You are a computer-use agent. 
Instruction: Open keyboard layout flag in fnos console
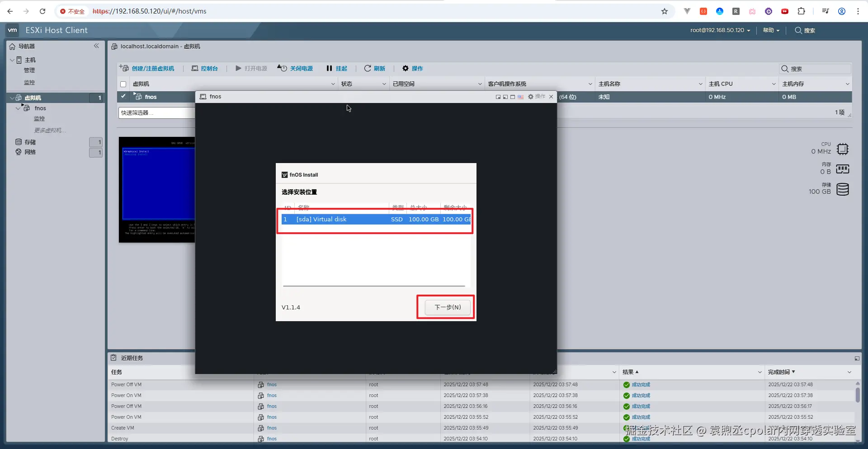point(521,97)
